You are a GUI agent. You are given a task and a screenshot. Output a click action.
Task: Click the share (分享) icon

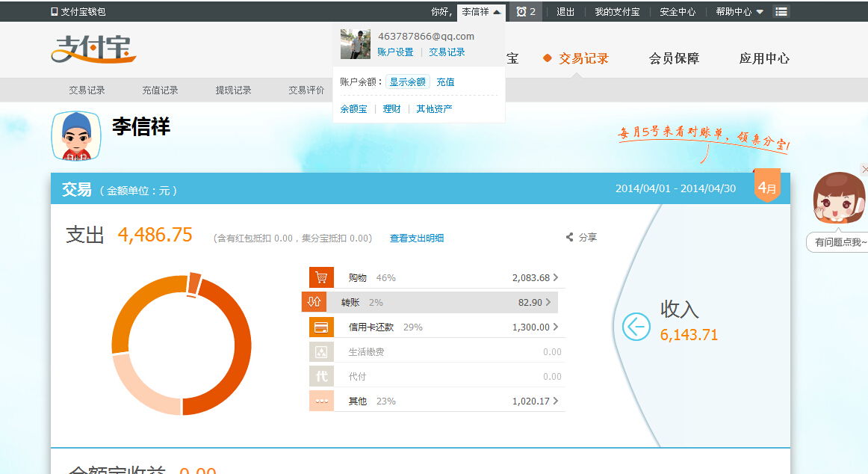click(570, 238)
